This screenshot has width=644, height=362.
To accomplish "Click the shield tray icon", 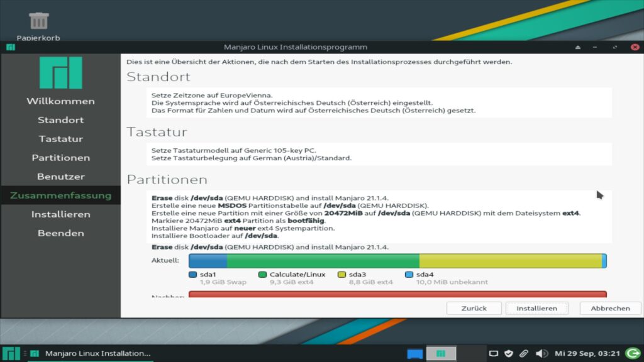I will (508, 353).
